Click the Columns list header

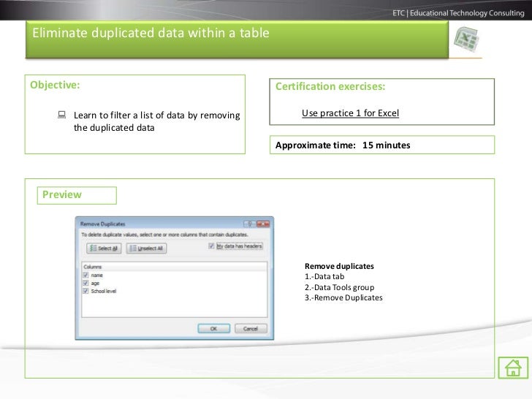[175, 267]
